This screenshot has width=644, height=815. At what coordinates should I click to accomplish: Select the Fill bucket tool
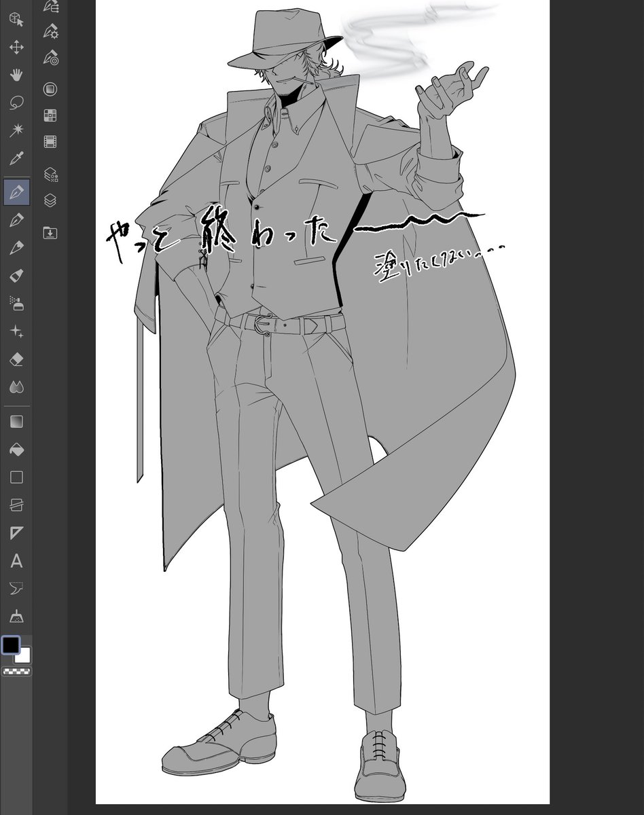16,450
